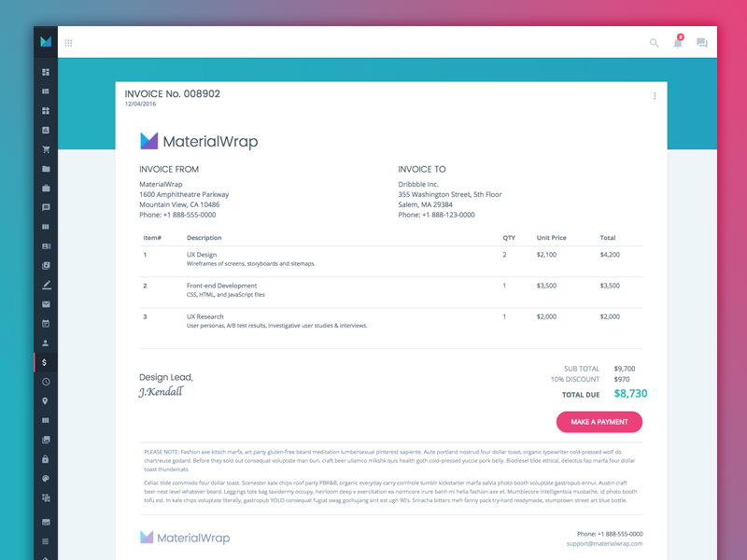Open the briefcase icon in sidebar
The image size is (747, 560).
click(46, 189)
